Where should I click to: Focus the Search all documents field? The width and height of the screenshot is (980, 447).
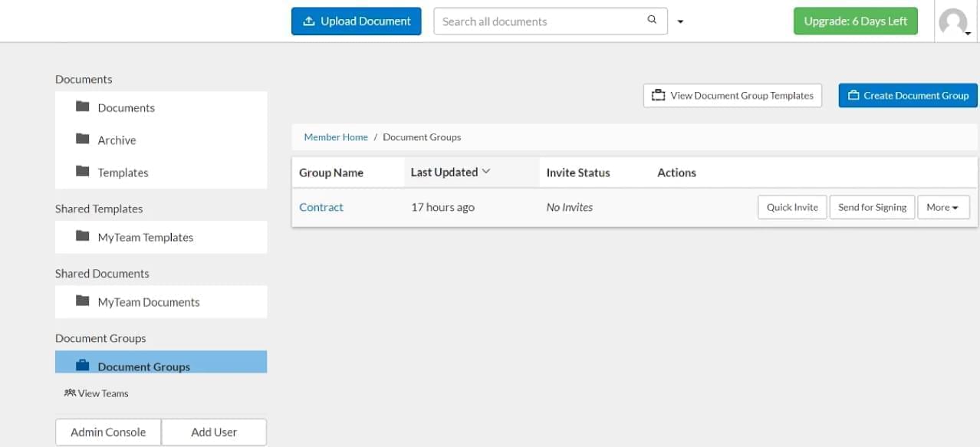550,21
